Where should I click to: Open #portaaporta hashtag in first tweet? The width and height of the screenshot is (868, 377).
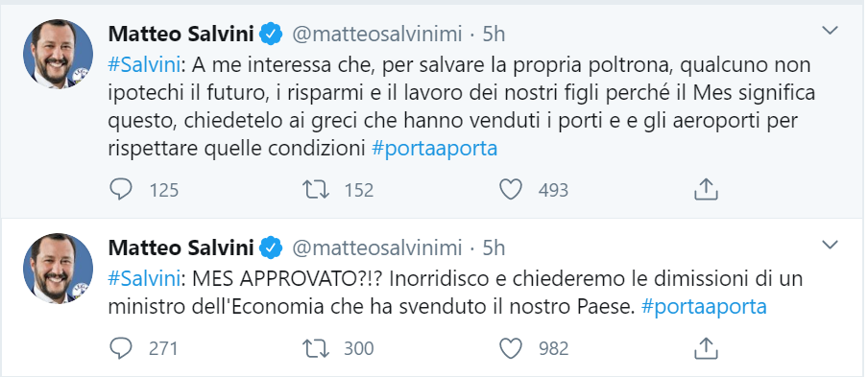click(434, 149)
